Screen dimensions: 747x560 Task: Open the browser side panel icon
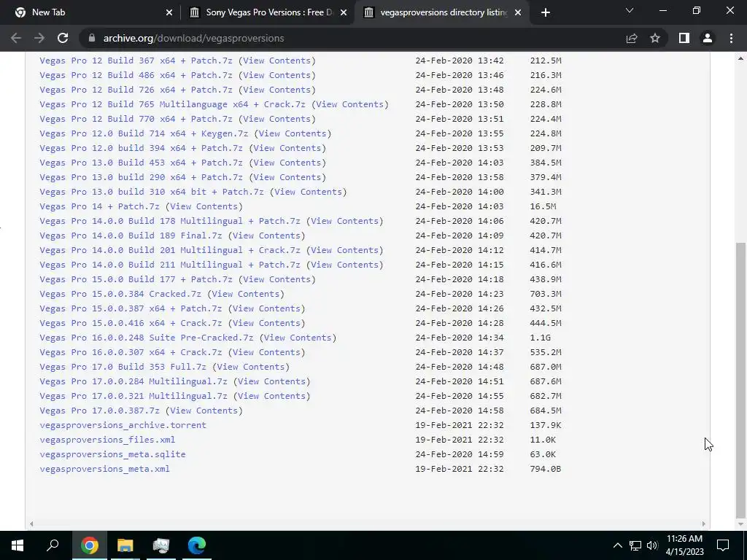pyautogui.click(x=684, y=38)
